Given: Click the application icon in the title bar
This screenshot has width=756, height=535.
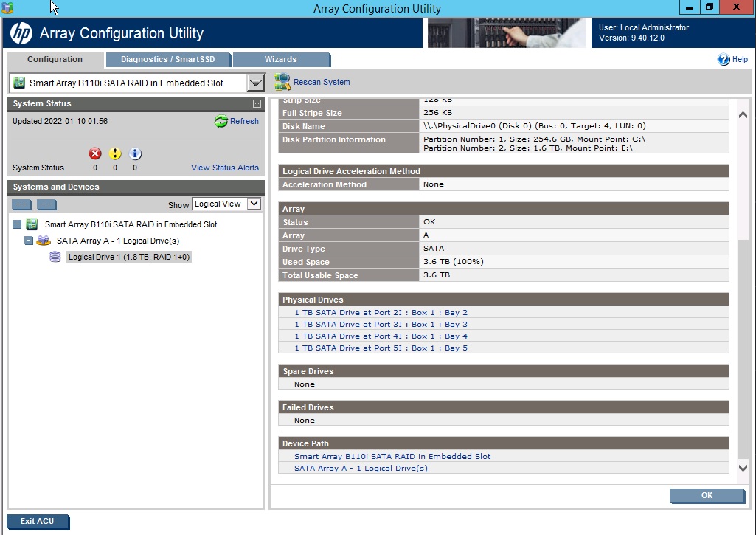Looking at the screenshot, I should pos(7,8).
